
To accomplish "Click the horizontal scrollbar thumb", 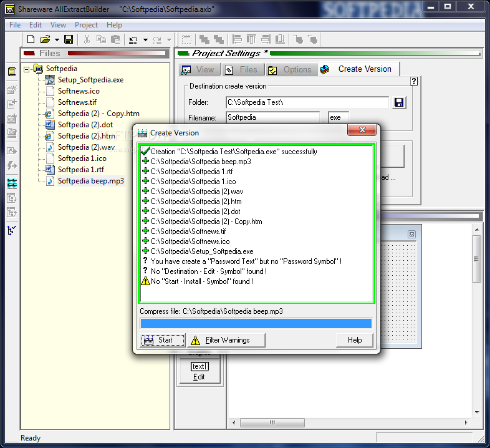I will [272, 422].
